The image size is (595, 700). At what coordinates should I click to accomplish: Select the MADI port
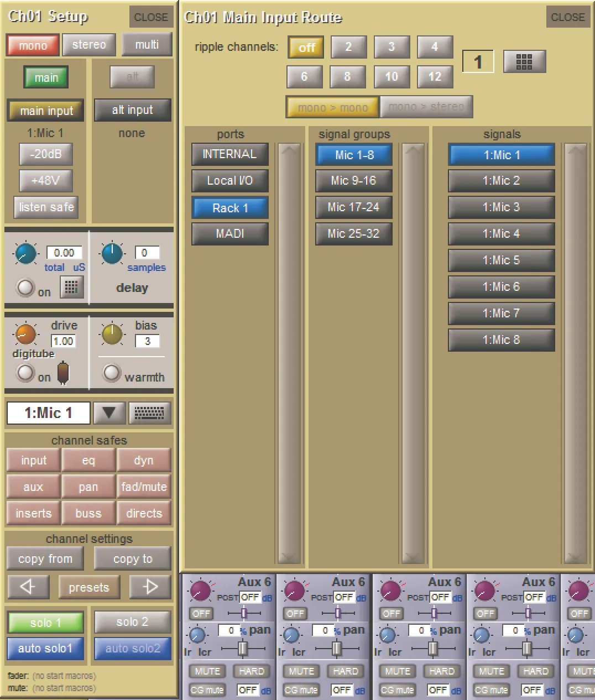(230, 233)
